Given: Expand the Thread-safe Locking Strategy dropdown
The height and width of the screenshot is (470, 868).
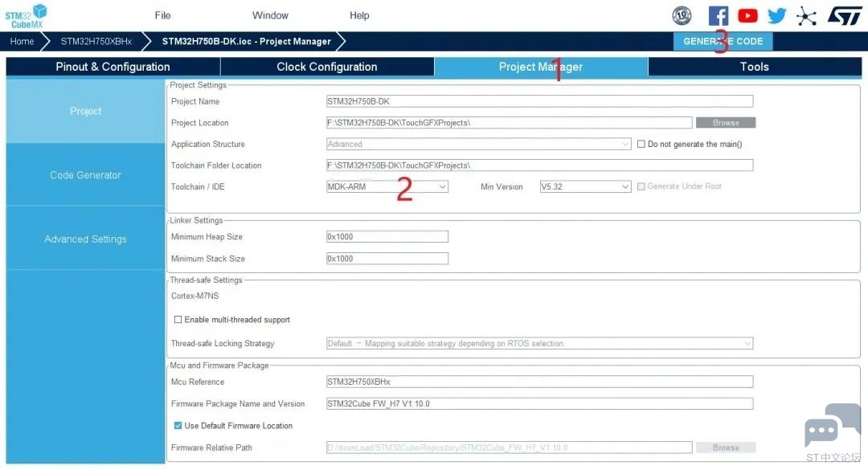Looking at the screenshot, I should point(540,343).
